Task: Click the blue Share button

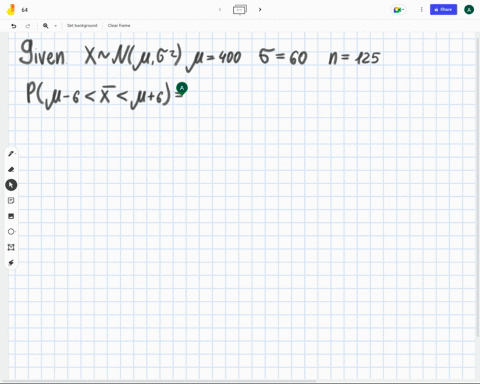Action: [x=443, y=10]
